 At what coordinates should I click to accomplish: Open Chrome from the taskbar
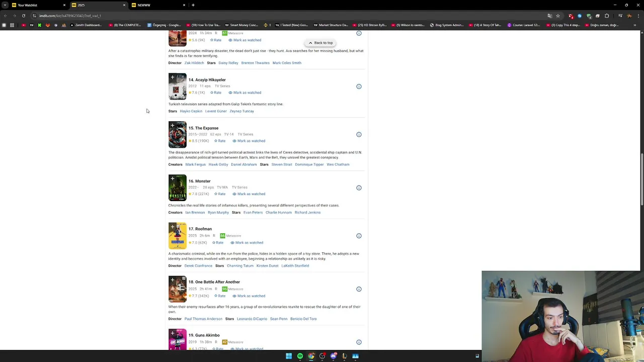(311, 356)
